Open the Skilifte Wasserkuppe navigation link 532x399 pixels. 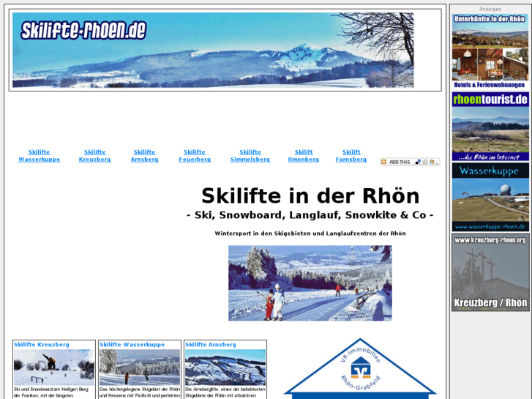[39, 155]
